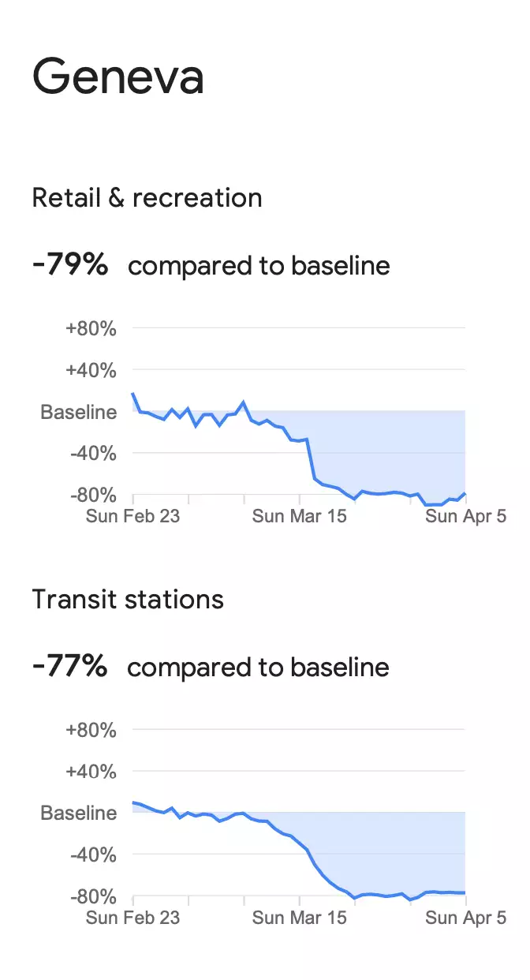Click the Geneva page title
The image size is (530, 980).
(118, 77)
